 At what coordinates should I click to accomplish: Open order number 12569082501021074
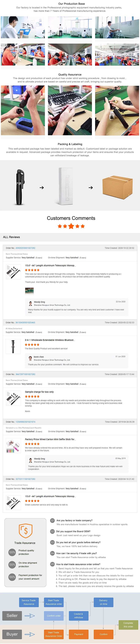click(x=25, y=422)
